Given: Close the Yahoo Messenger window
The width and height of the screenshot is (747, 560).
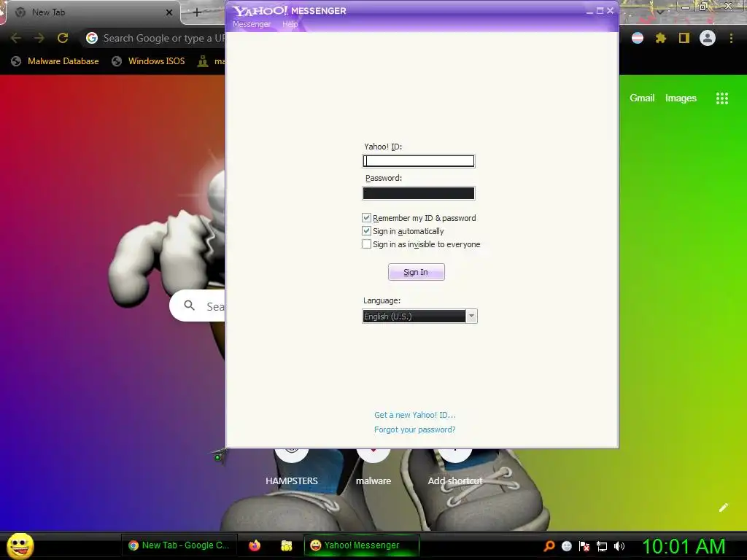Looking at the screenshot, I should point(611,11).
